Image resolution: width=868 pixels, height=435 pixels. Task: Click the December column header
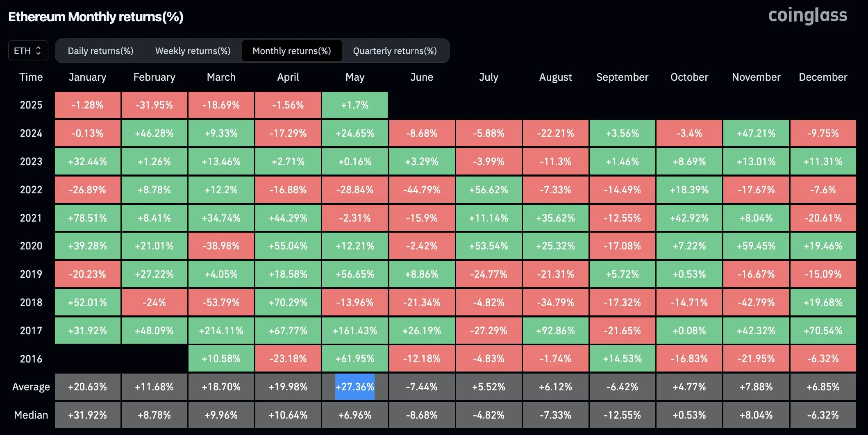pos(823,77)
